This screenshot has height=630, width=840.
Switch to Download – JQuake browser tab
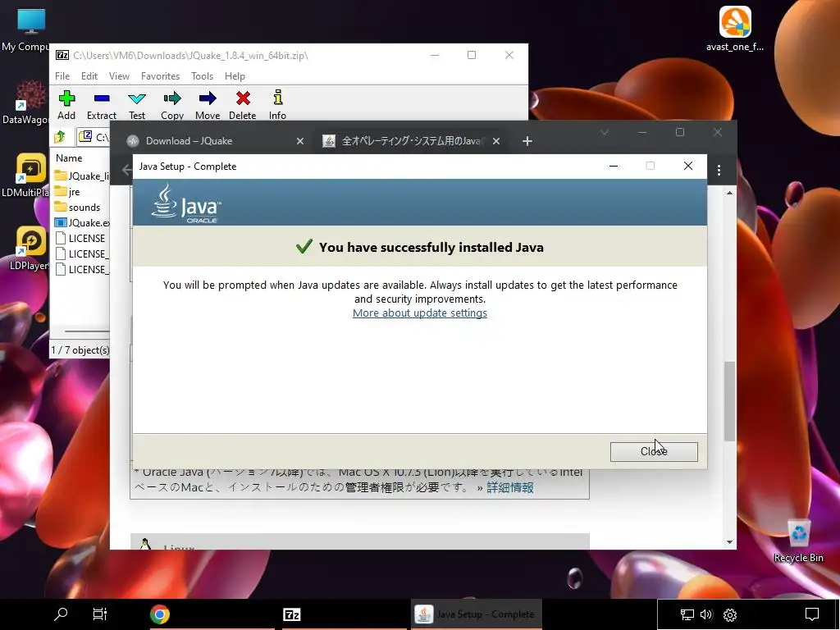[x=189, y=141]
